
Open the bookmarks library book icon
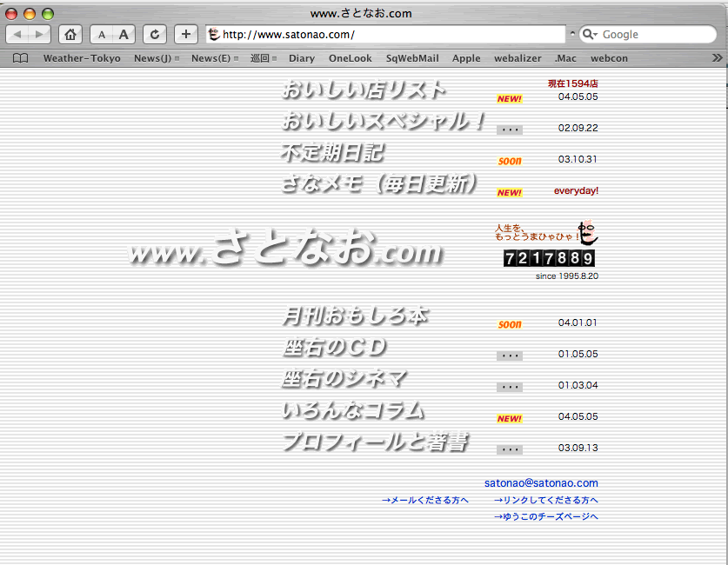[x=20, y=58]
